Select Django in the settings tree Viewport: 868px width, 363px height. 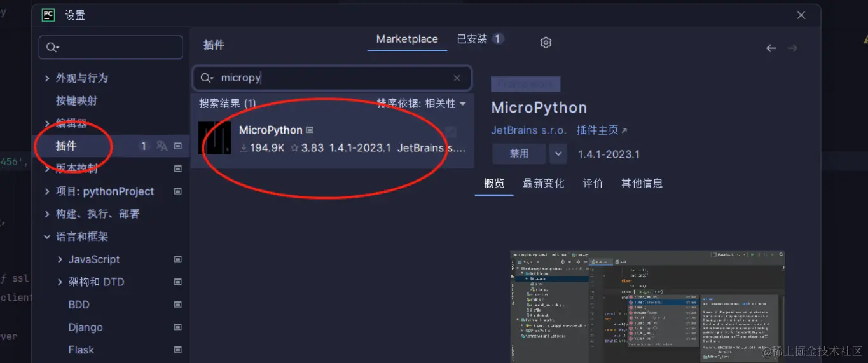point(85,327)
